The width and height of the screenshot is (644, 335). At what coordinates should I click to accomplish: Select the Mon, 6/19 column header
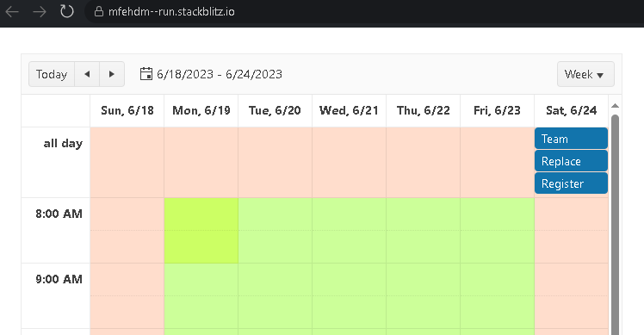(x=201, y=110)
